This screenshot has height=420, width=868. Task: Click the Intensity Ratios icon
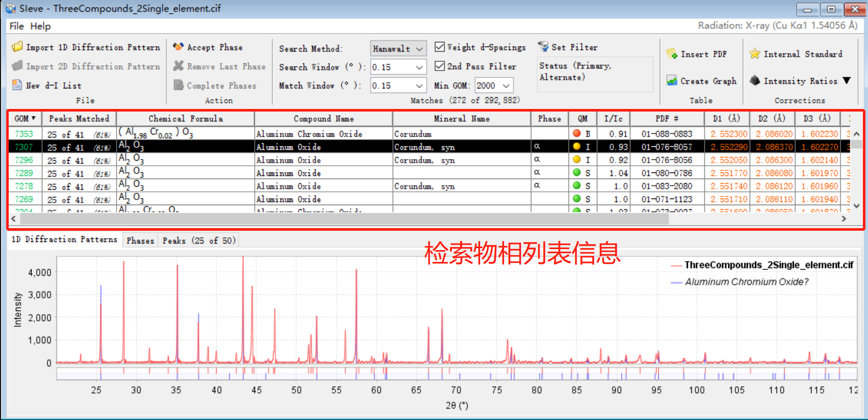pyautogui.click(x=754, y=81)
